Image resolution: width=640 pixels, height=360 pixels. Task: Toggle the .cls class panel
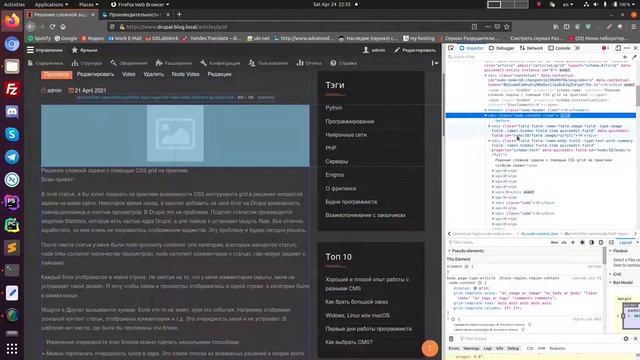[564, 242]
